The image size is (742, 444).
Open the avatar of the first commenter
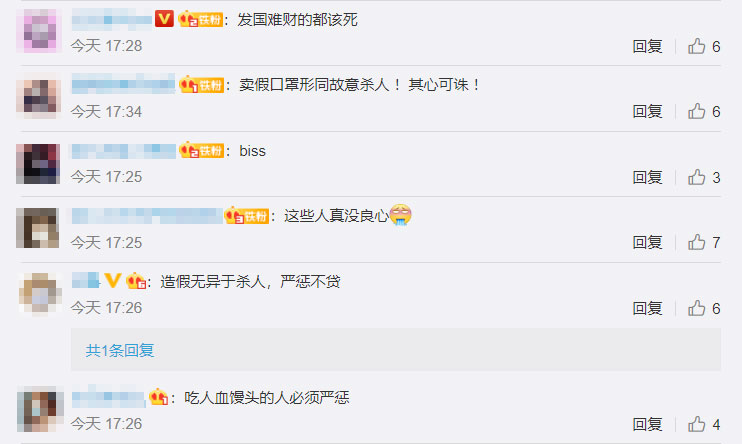pyautogui.click(x=39, y=31)
